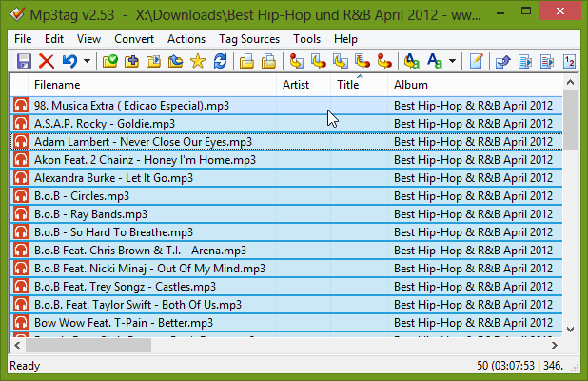Sort by the Artist column header

[x=304, y=85]
